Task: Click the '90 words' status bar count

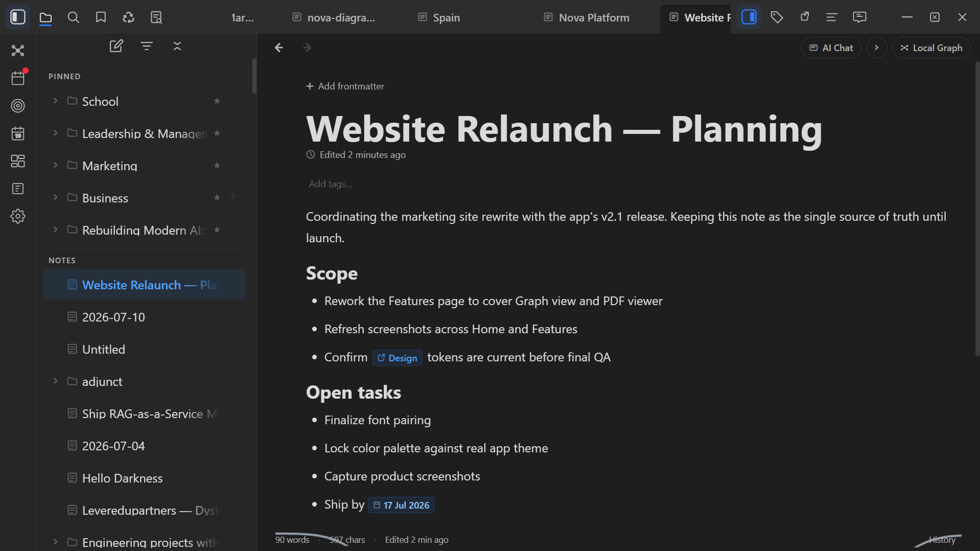Action: (292, 540)
